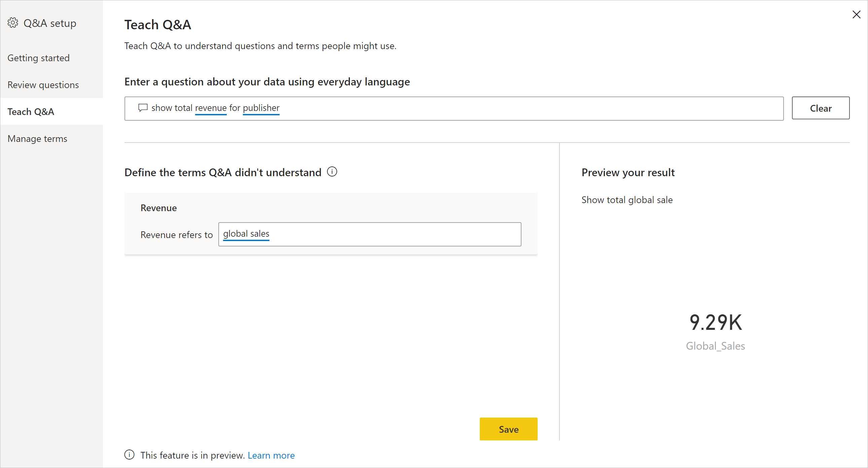Screen dimensions: 868x468
Task: Click the info icon next to Define terms
Action: [x=332, y=172]
